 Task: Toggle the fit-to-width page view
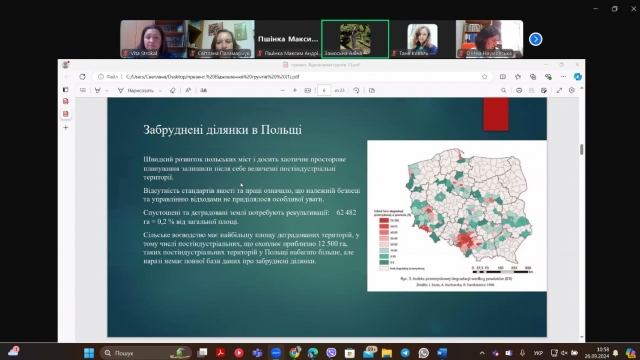point(307,90)
